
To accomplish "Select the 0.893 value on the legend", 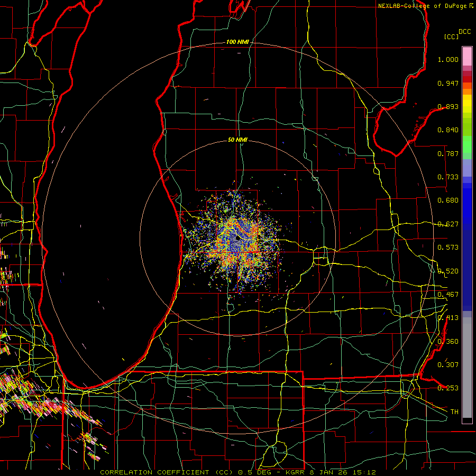I will click(448, 106).
